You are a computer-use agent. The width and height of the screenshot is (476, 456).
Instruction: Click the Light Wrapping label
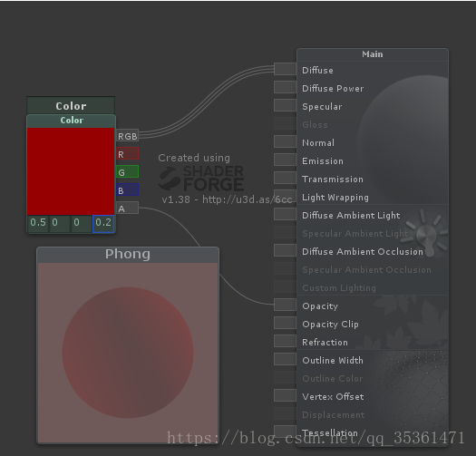coord(335,198)
